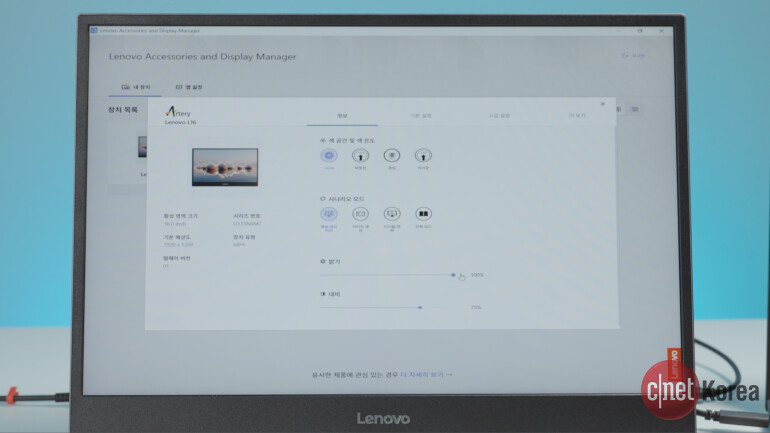Click the app icon in the title bar
Image resolution: width=770 pixels, height=433 pixels.
pyautogui.click(x=94, y=30)
